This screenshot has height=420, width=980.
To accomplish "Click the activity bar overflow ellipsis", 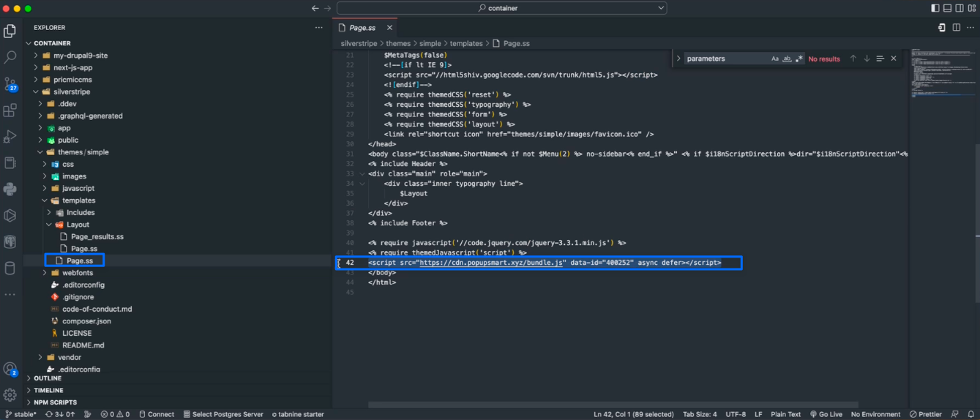I will [10, 294].
